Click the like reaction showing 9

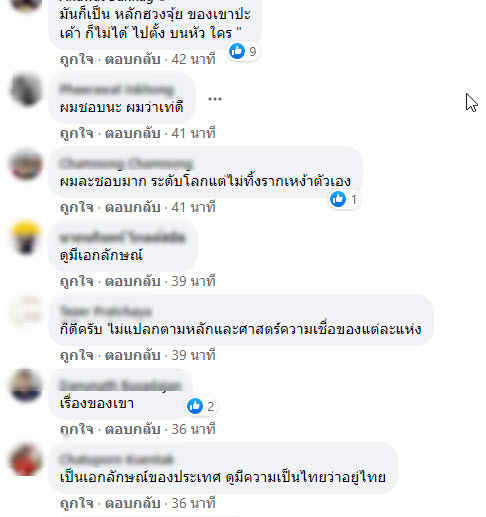click(x=243, y=51)
